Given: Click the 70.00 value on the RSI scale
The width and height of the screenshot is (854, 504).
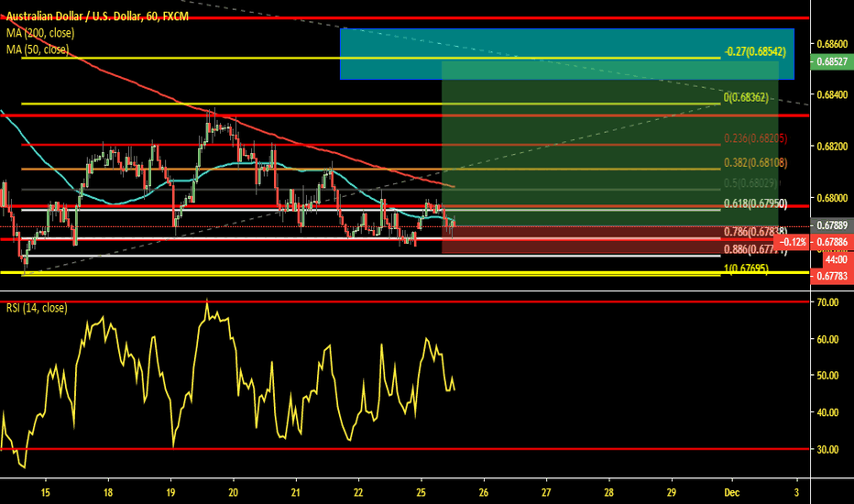Looking at the screenshot, I should point(830,301).
